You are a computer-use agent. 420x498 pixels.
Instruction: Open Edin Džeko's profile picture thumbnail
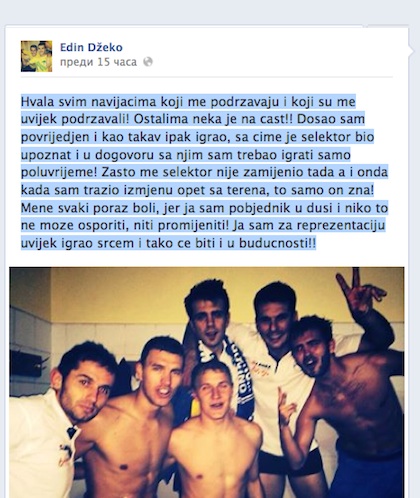point(36,56)
